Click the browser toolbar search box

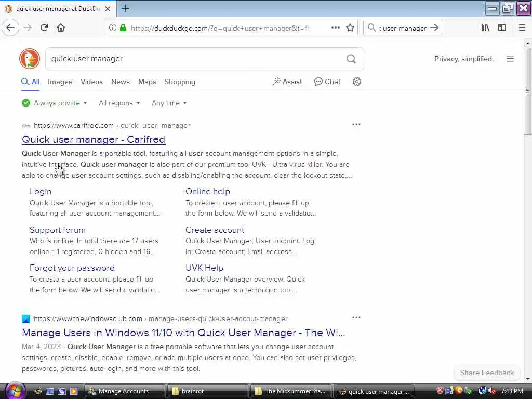point(403,28)
